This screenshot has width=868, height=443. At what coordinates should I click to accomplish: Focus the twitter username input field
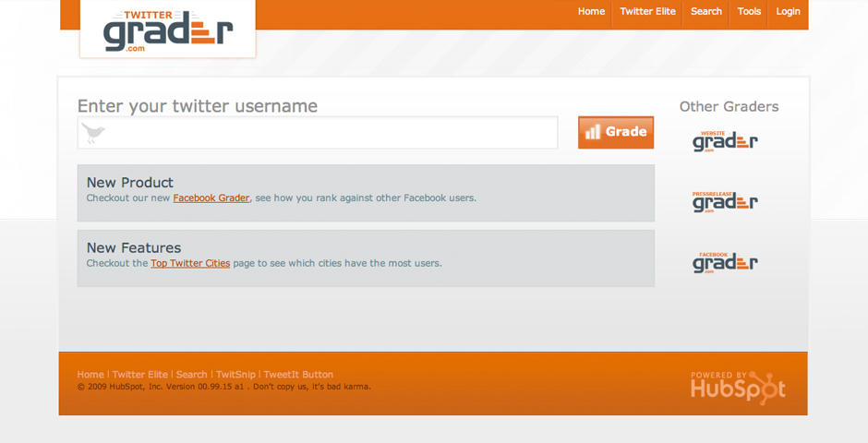pyautogui.click(x=318, y=132)
